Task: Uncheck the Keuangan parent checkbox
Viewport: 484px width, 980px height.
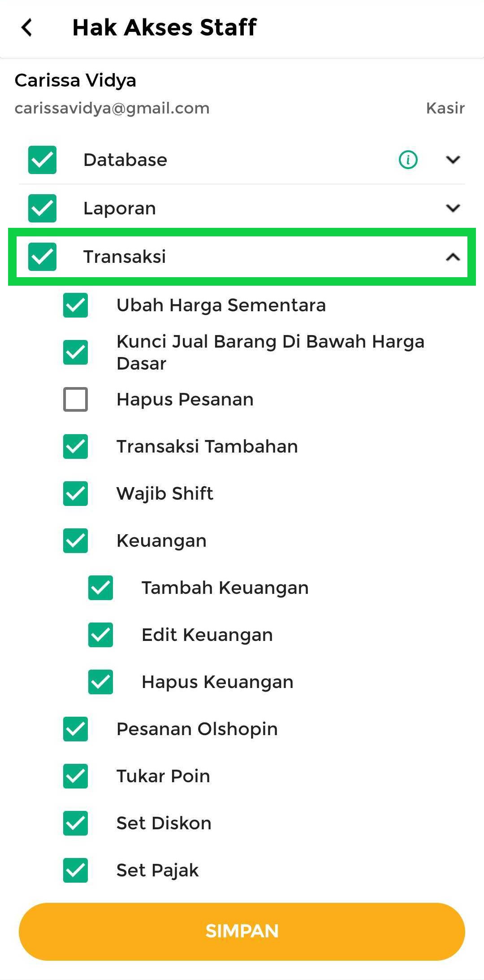Action: pyautogui.click(x=75, y=540)
